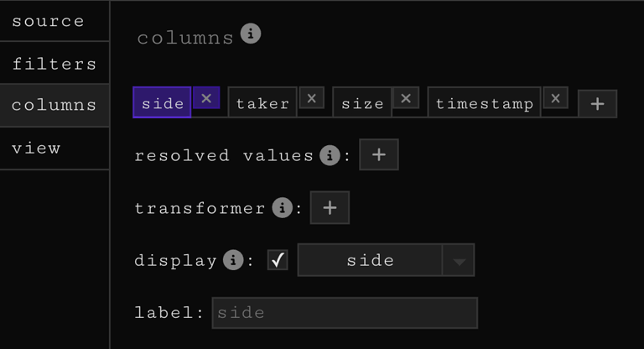Click the info icon next to columns heading
Image resolution: width=644 pixels, height=349 pixels.
(x=251, y=34)
